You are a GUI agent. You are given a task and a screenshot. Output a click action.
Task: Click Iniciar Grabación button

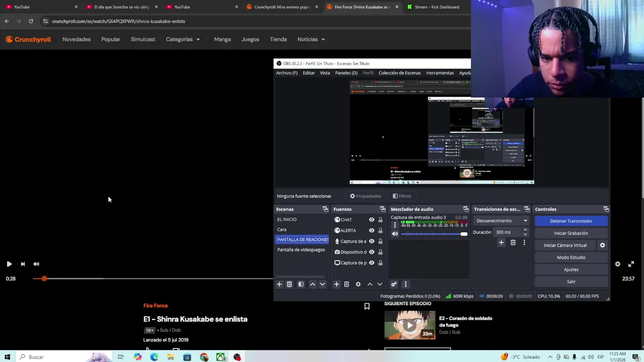571,233
